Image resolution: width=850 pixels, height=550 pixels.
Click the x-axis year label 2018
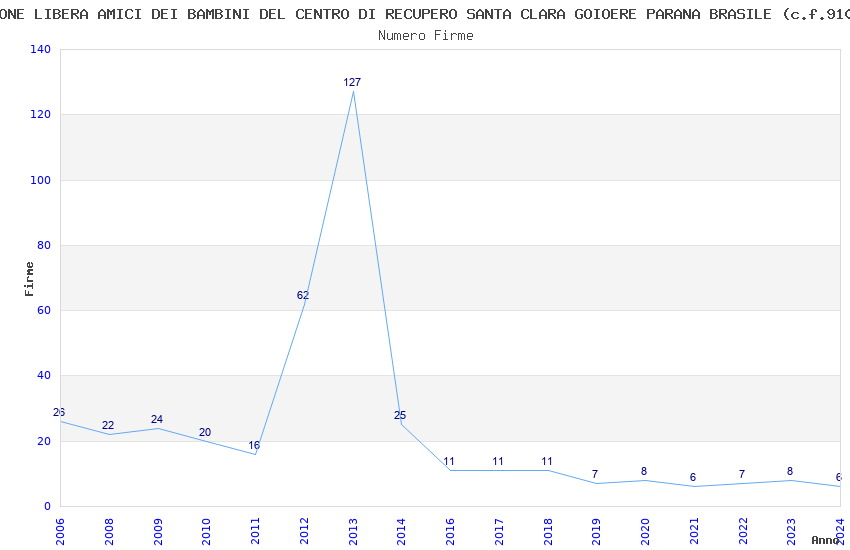[548, 532]
